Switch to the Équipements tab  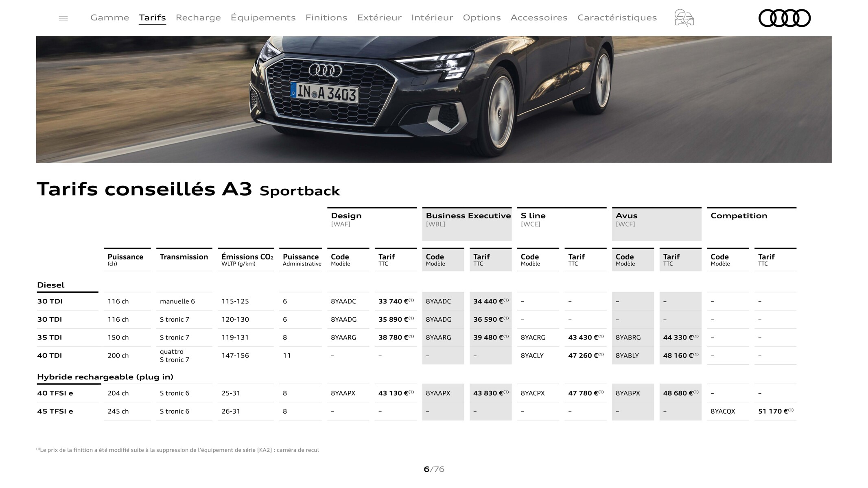(263, 17)
